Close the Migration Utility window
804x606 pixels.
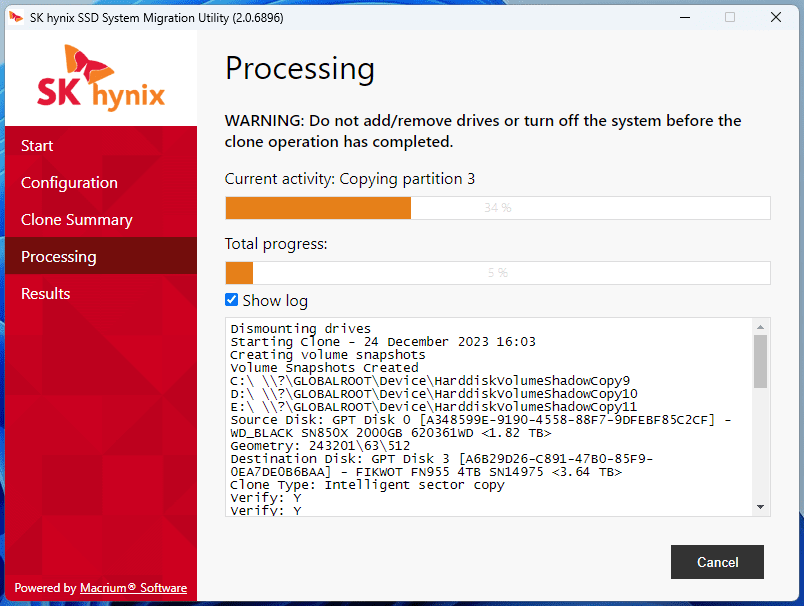click(776, 17)
